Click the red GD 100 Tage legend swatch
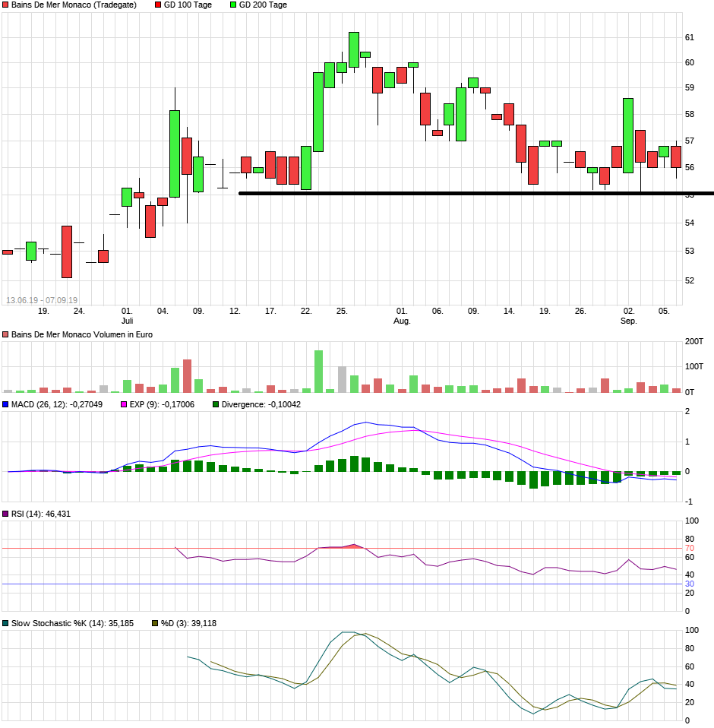This screenshot has height=728, width=714. tap(158, 5)
